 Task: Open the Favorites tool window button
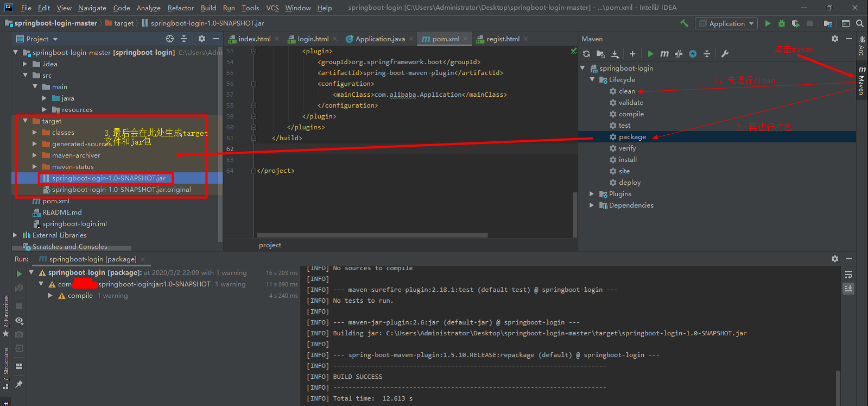click(6, 316)
